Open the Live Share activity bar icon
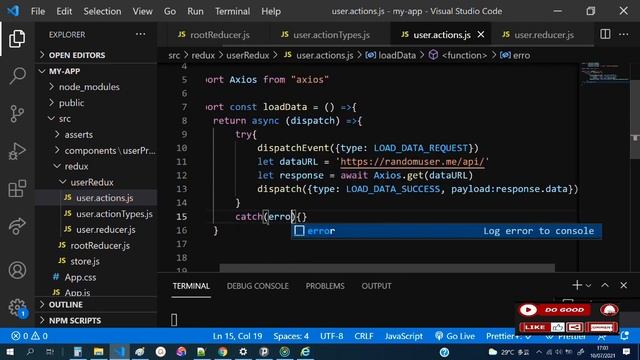The height and width of the screenshot is (360, 640). coord(17,227)
